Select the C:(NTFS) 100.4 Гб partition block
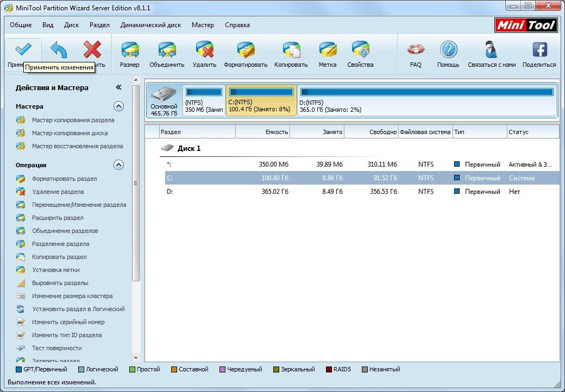The image size is (565, 392). click(x=261, y=101)
